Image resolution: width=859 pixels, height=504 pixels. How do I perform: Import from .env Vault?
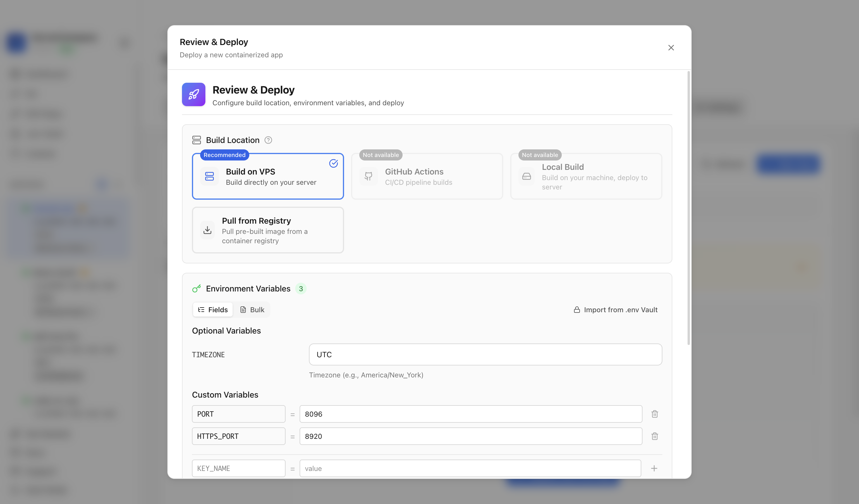point(616,310)
